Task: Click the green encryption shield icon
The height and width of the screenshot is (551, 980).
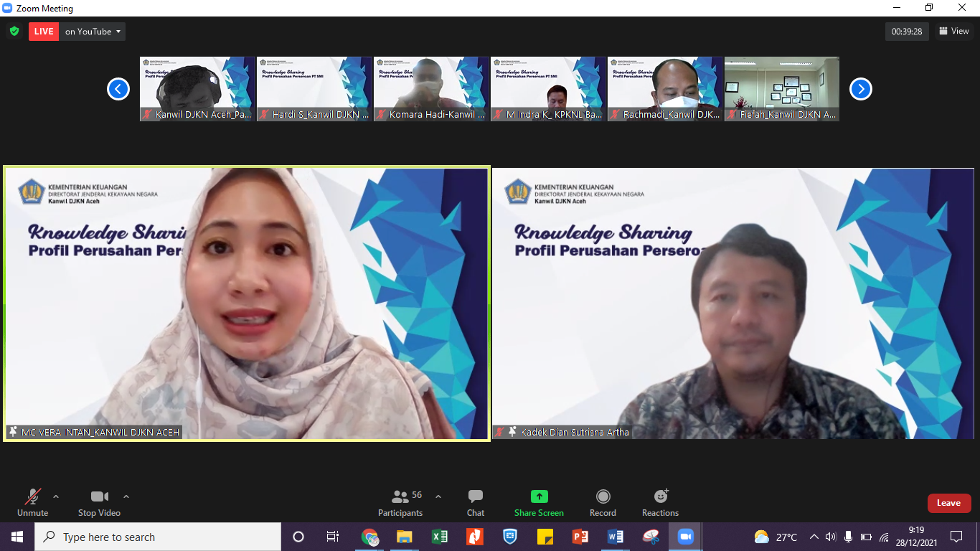Action: 14,32
